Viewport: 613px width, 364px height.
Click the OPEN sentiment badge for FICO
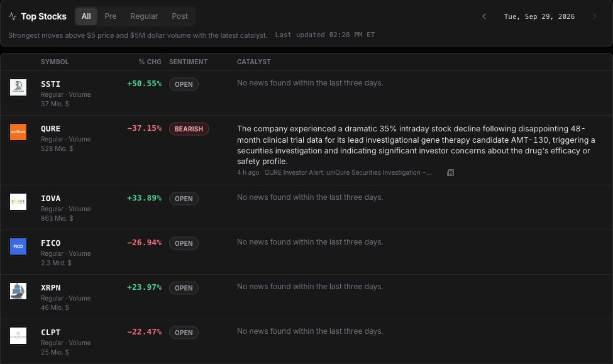(x=184, y=243)
